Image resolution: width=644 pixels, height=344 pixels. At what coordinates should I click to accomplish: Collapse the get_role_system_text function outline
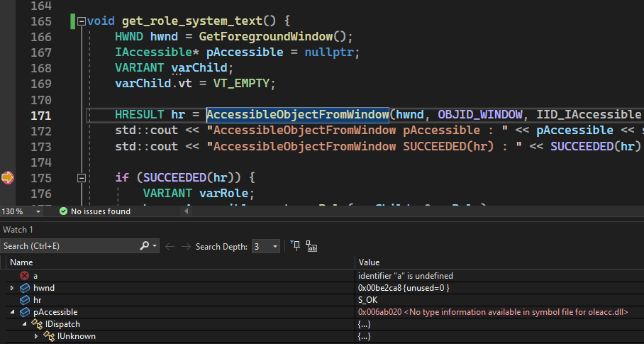(82, 21)
